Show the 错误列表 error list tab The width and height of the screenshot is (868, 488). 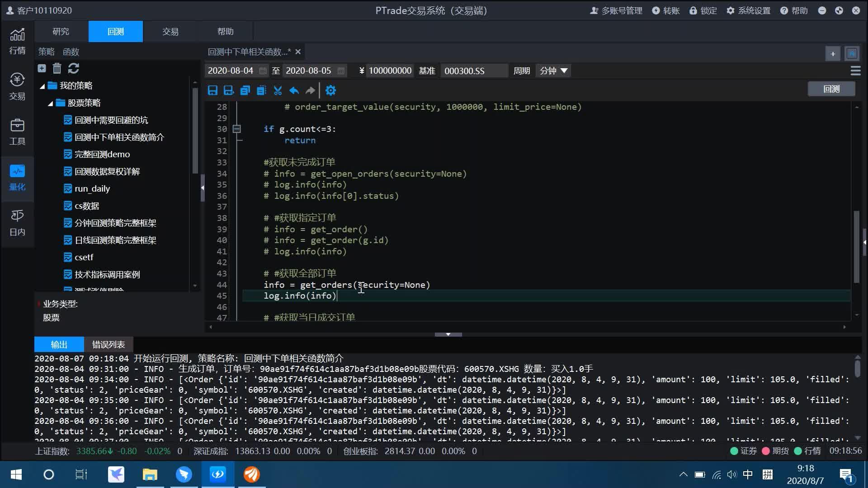tap(108, 345)
